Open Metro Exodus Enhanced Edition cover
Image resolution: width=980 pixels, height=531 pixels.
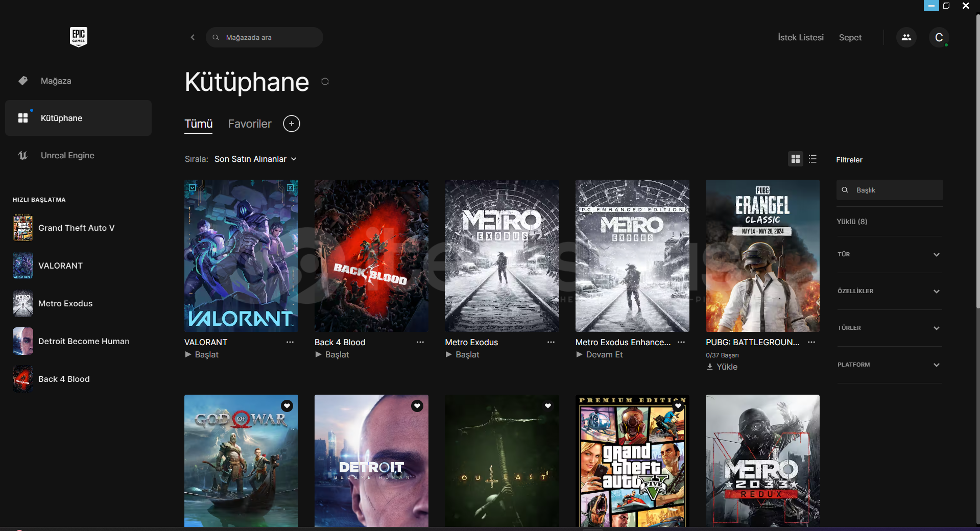pyautogui.click(x=632, y=256)
